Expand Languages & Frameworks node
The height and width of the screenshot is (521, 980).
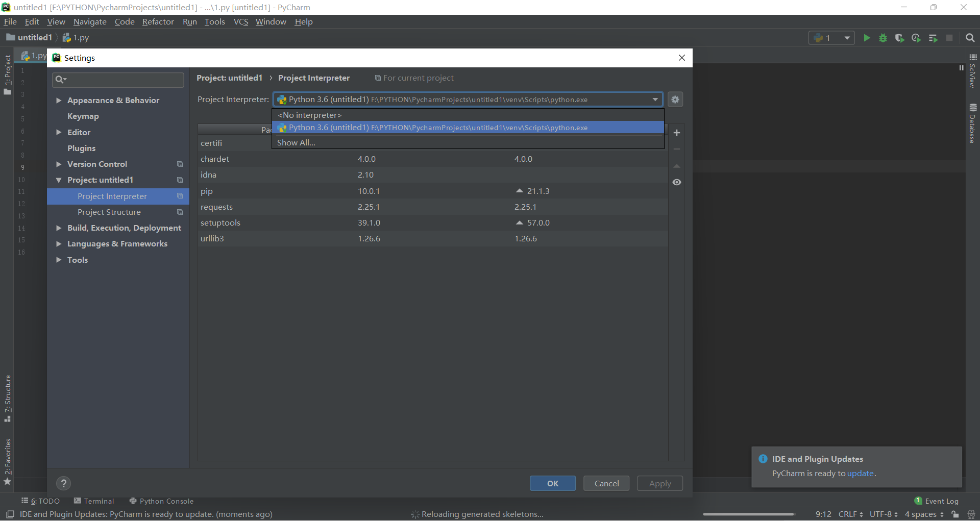point(59,244)
